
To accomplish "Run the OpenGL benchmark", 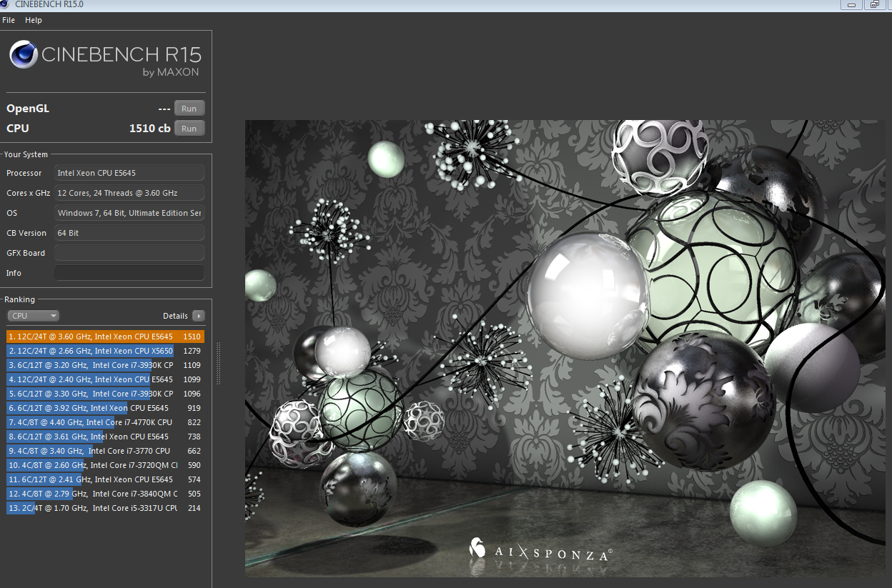I will click(x=189, y=109).
